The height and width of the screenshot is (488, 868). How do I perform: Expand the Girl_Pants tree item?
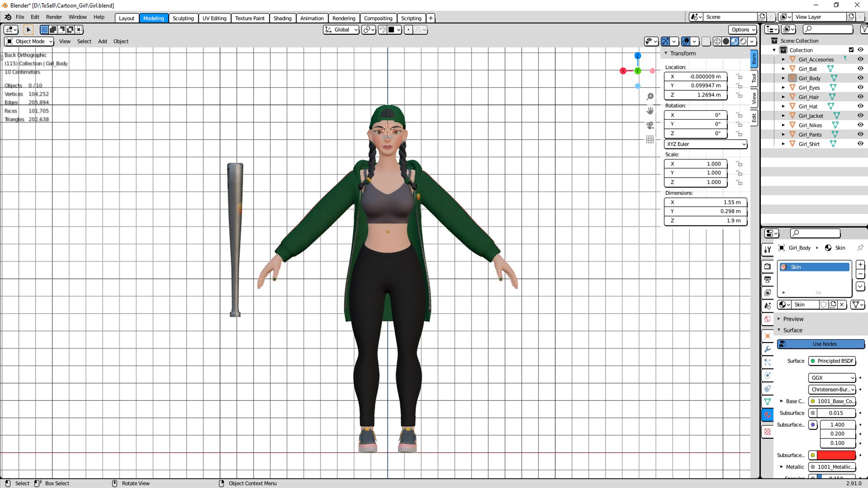click(x=783, y=135)
